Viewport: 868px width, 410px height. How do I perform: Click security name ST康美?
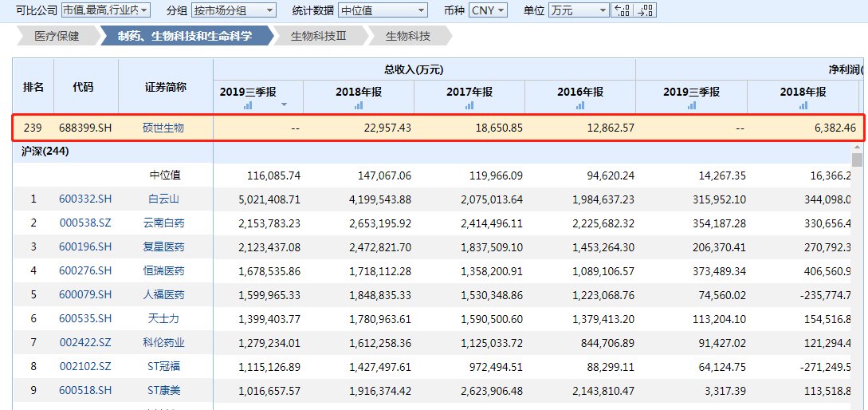pyautogui.click(x=164, y=391)
